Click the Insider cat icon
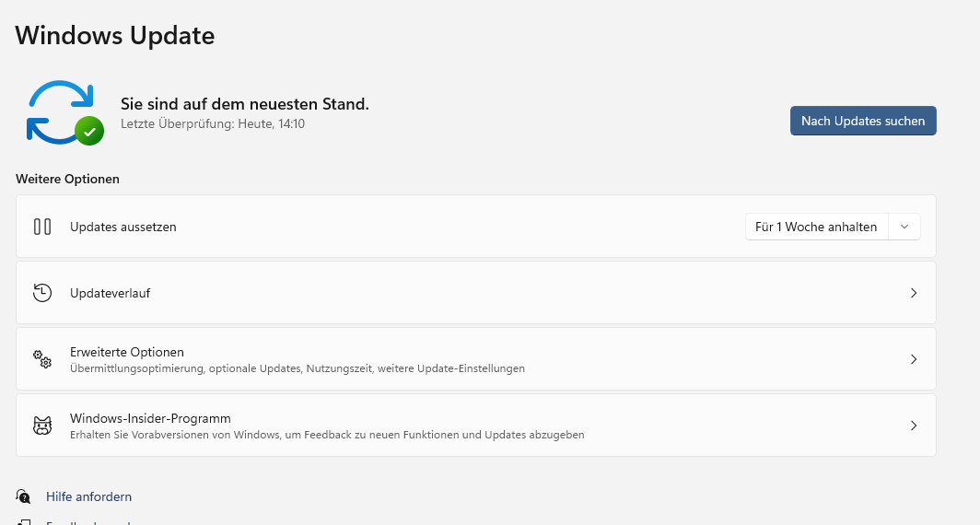 pos(42,425)
